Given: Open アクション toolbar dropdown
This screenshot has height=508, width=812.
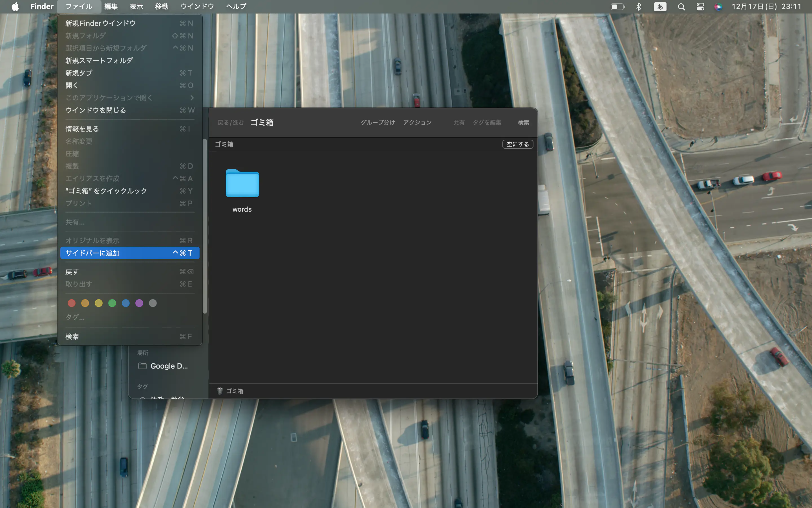Looking at the screenshot, I should 417,122.
